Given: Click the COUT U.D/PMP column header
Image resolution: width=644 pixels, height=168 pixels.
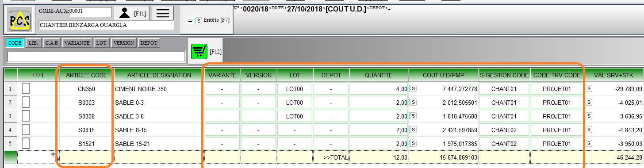Looking at the screenshot, I should (x=444, y=75).
